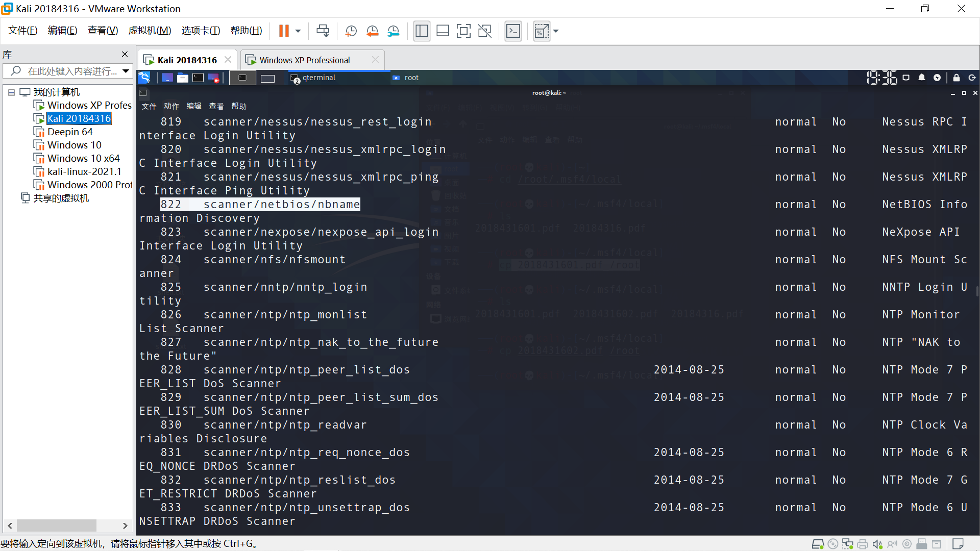Screen dimensions: 980x551
Task: Click the printer device status icon
Action: pyautogui.click(x=862, y=544)
